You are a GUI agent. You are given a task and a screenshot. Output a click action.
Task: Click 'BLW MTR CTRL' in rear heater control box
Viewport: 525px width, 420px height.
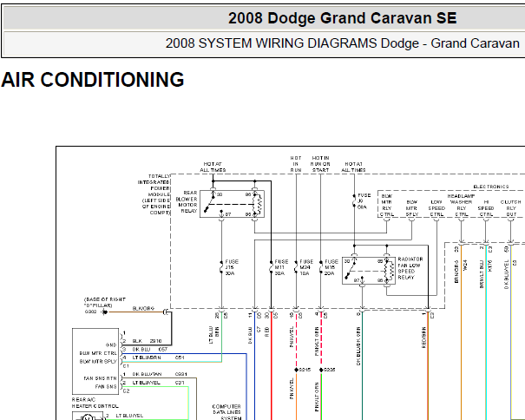click(98, 353)
